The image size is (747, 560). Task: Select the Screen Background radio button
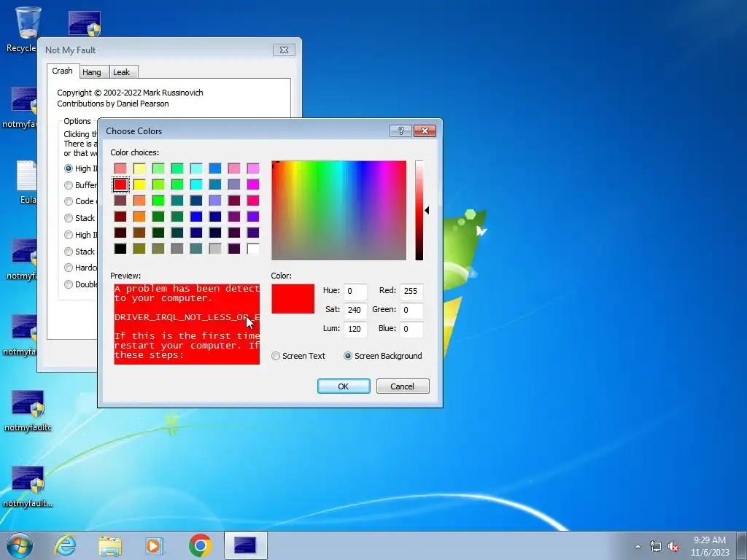383,356
